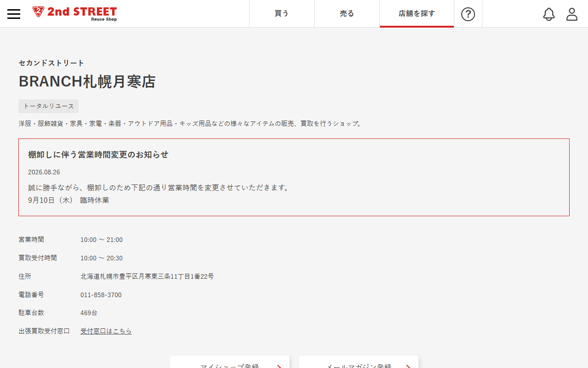Click the sentence 誠に勝手ながら、棚卸しのため

pos(159,188)
